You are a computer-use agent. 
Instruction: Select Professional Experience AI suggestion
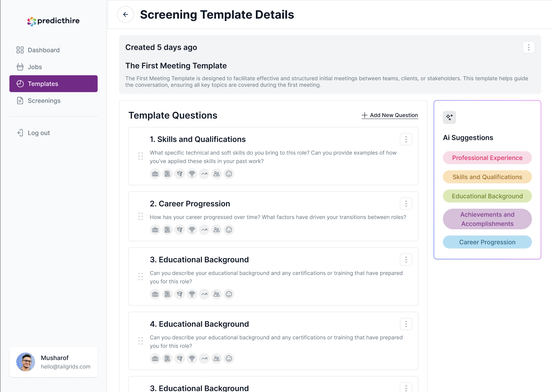(x=487, y=157)
